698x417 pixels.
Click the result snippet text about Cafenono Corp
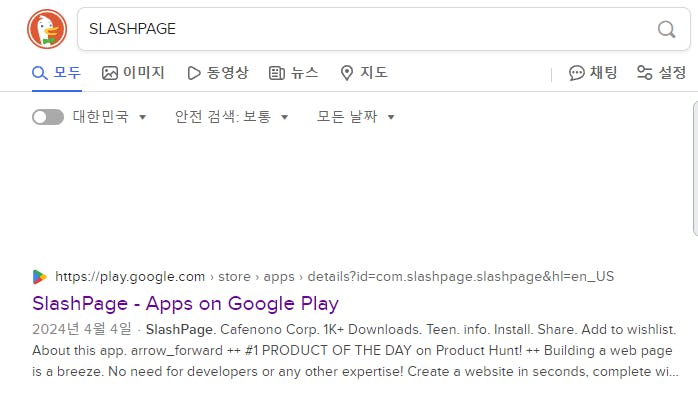[355, 350]
